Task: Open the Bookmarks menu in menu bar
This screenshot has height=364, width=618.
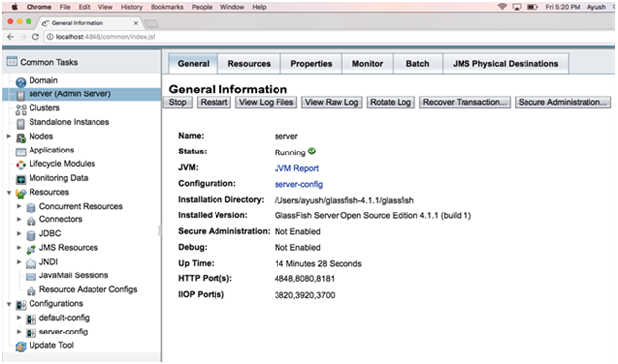Action: pyautogui.click(x=166, y=7)
